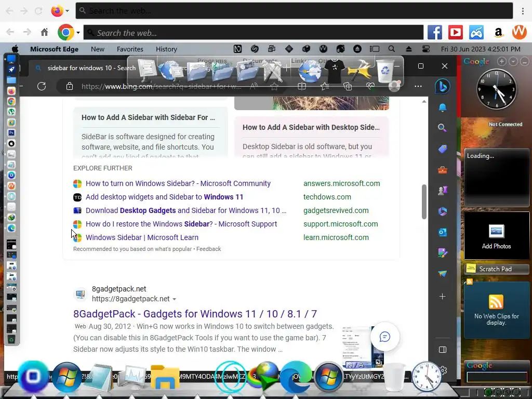Click the control center toggles icon in menu bar
Image resolution: width=532 pixels, height=399 pixels.
tap(426, 49)
